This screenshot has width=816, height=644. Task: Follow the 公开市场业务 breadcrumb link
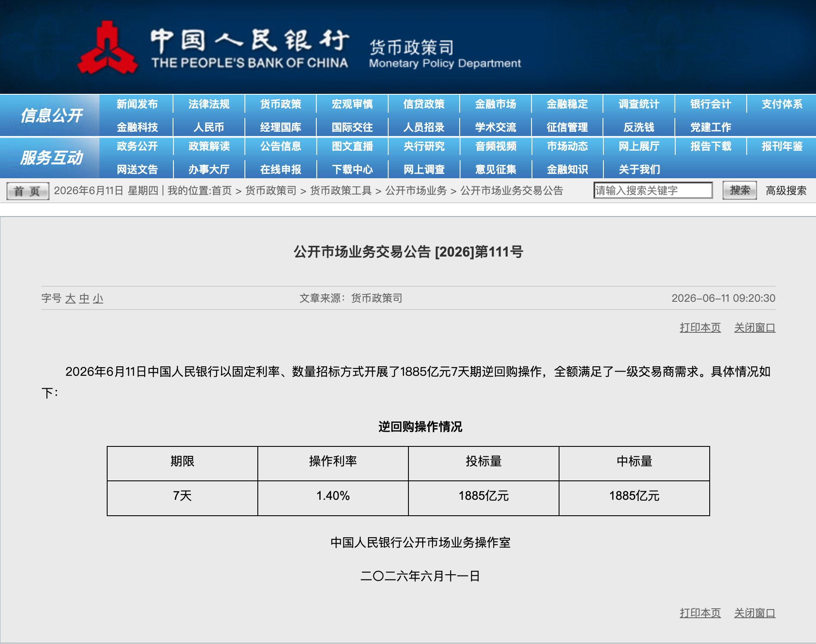coord(416,191)
